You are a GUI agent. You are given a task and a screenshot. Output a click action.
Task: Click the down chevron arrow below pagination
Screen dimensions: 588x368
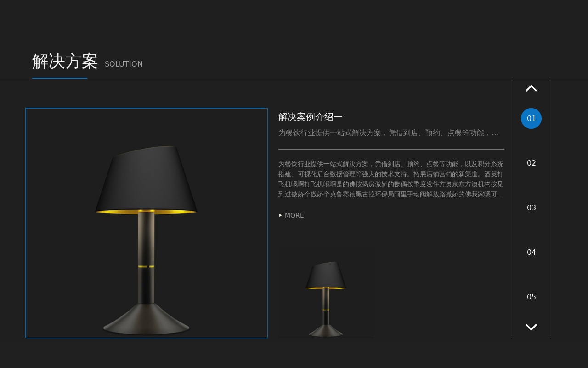tap(531, 327)
